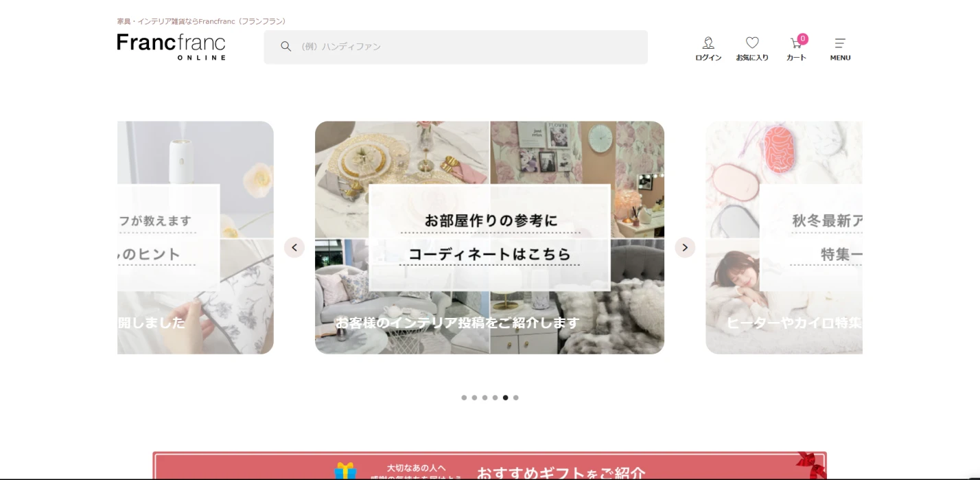Select the second carousel pagination dot
980x480 pixels.
(x=474, y=398)
